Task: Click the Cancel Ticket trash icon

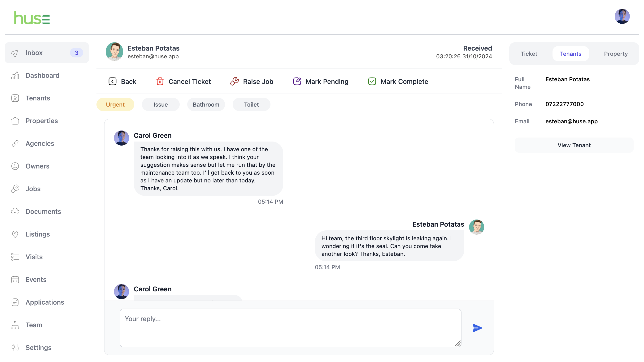Action: 160,82
